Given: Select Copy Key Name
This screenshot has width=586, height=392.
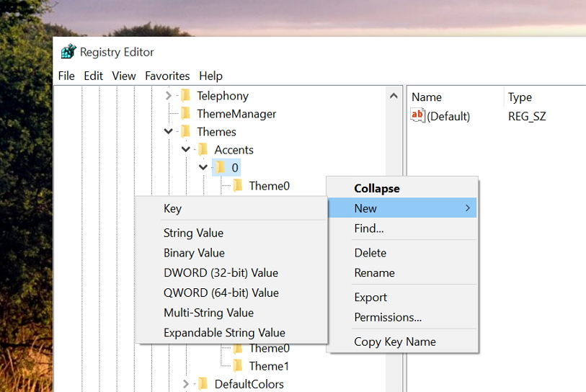Looking at the screenshot, I should coord(402,342).
